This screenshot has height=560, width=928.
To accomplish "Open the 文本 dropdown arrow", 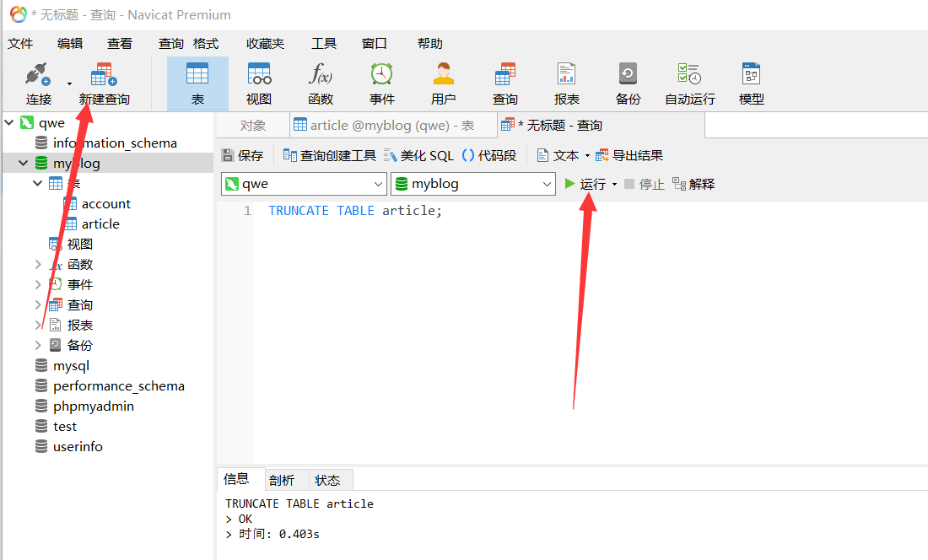I will tap(587, 156).
